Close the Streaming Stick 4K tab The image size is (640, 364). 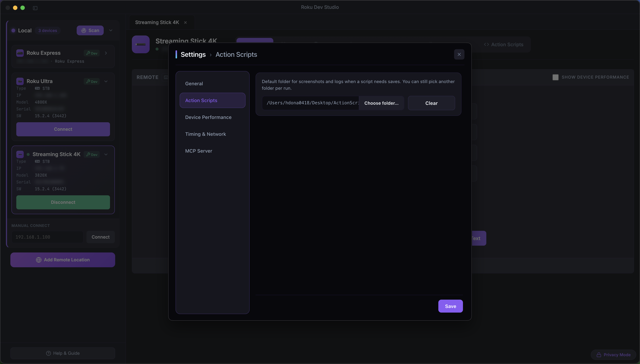[x=186, y=23]
